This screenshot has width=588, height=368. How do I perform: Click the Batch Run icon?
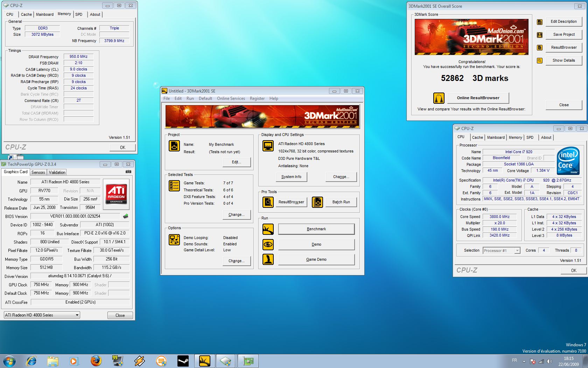[317, 202]
